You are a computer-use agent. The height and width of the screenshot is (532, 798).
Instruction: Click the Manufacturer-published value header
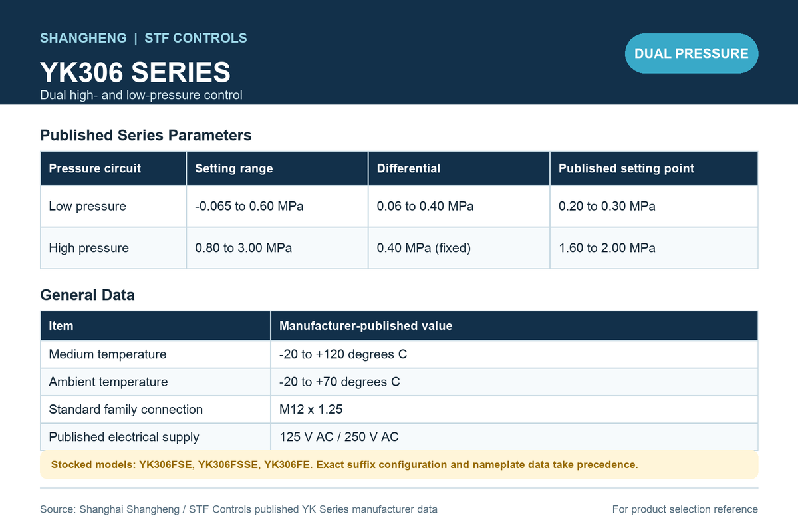[514, 326]
